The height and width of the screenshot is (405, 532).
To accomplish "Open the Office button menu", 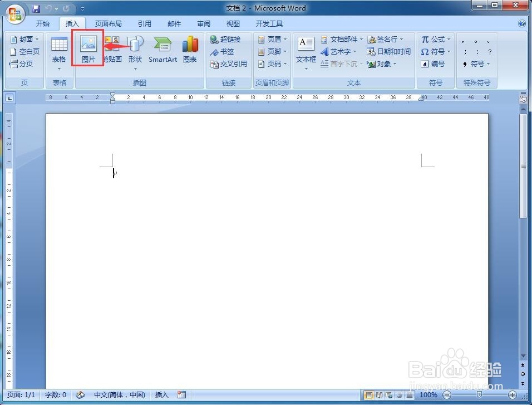I will [15, 14].
